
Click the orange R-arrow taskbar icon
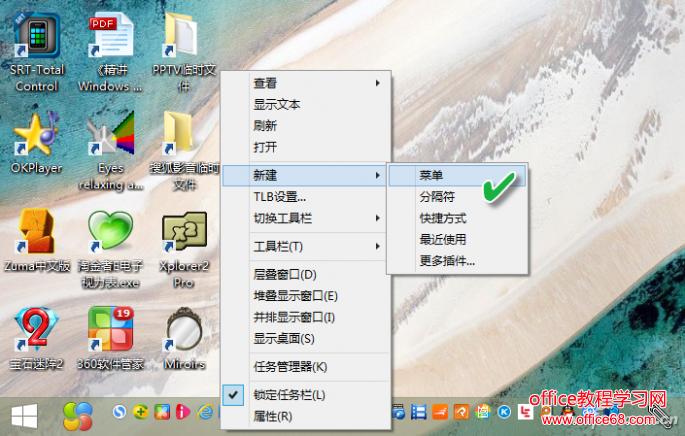click(461, 412)
